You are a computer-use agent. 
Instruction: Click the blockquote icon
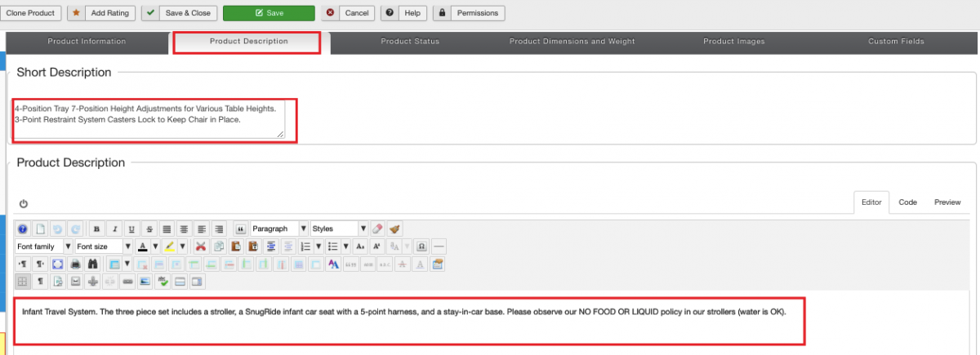point(241,229)
